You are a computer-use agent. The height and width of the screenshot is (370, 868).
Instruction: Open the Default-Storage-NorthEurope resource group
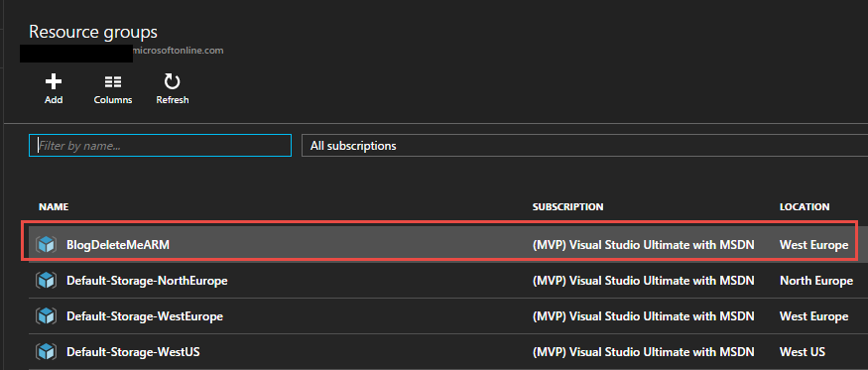point(147,281)
